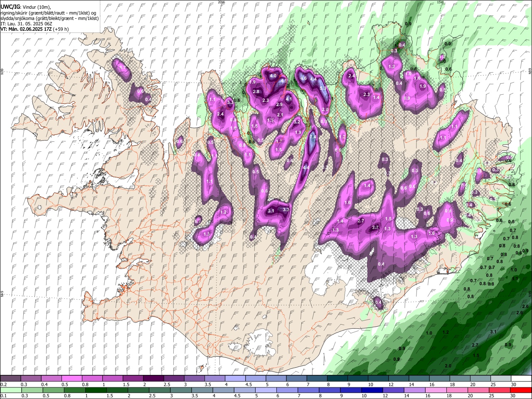This screenshot has width=532, height=399.
Task: Click the 'VT: Mán. 02.06.2025 17Z' valid time
Action: (25, 29)
